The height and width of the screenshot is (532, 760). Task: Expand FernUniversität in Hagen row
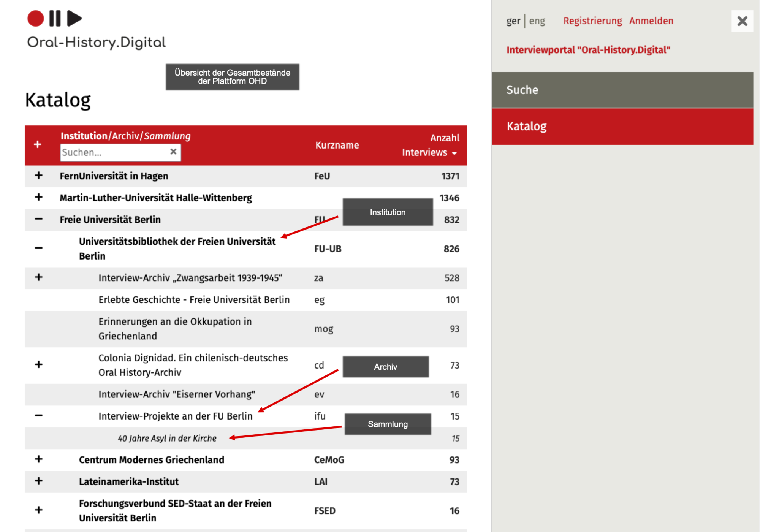(39, 176)
